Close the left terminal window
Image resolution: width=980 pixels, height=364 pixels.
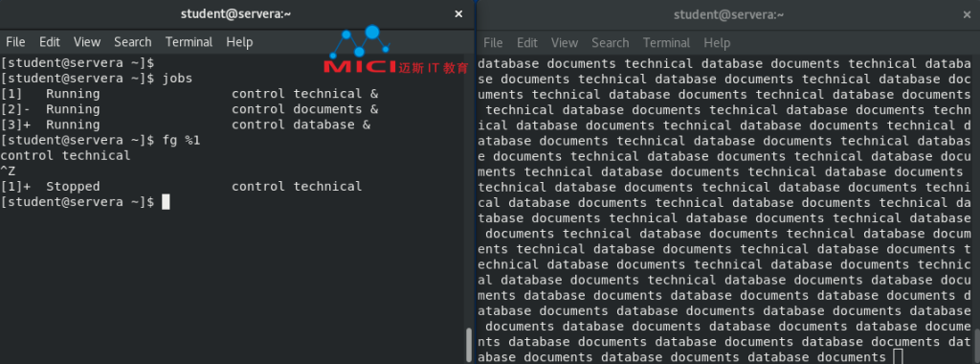[458, 13]
